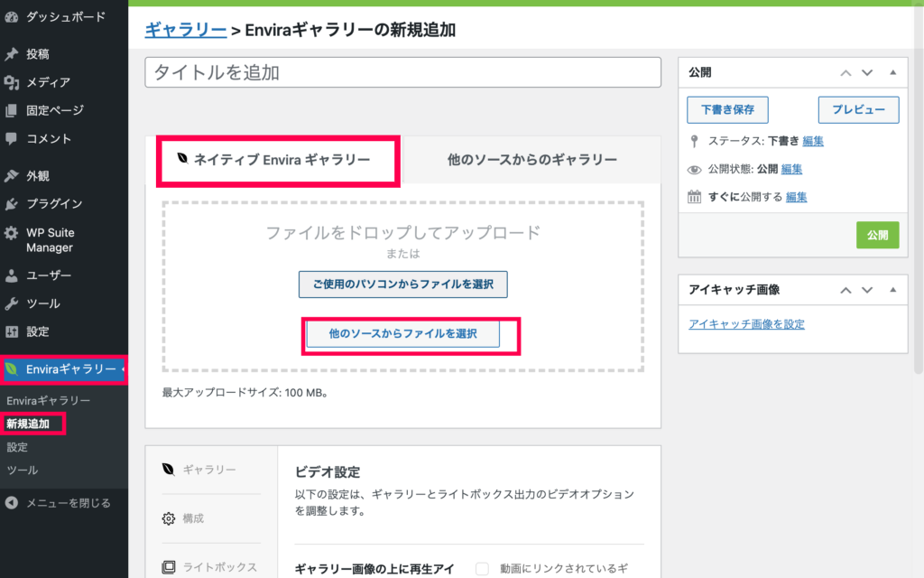The image size is (924, 578).
Task: Tick the checkbox for ギャラリー画像の上に再生アイコン
Action: tap(482, 569)
